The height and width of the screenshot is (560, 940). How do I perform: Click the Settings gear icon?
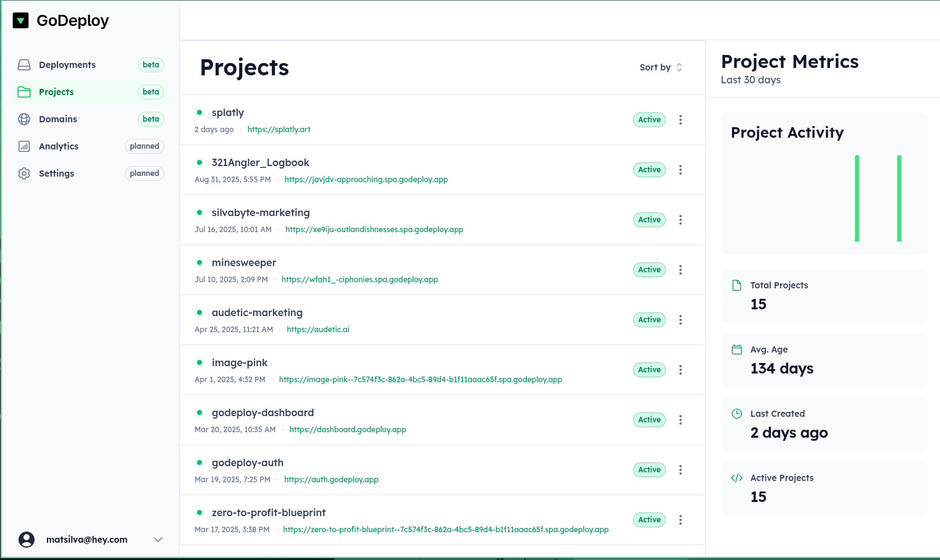tap(24, 173)
